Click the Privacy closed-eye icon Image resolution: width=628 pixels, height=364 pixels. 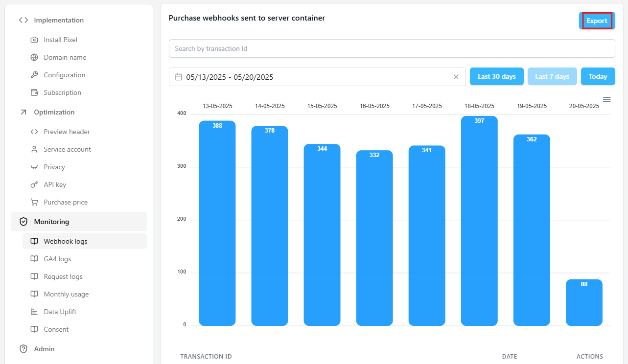pyautogui.click(x=34, y=167)
